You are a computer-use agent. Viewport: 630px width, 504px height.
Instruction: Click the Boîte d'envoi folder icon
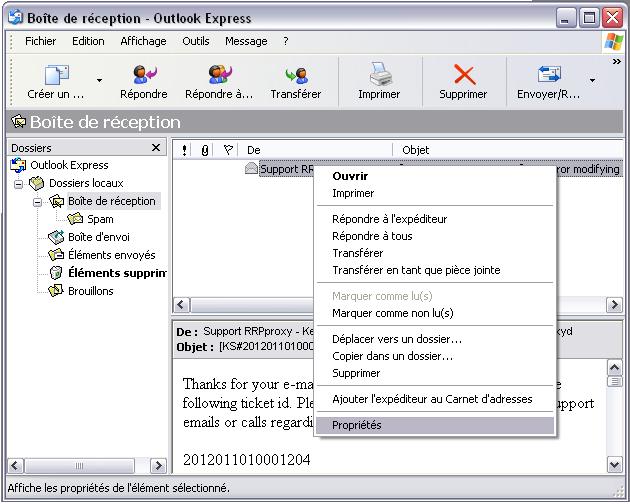tap(56, 237)
